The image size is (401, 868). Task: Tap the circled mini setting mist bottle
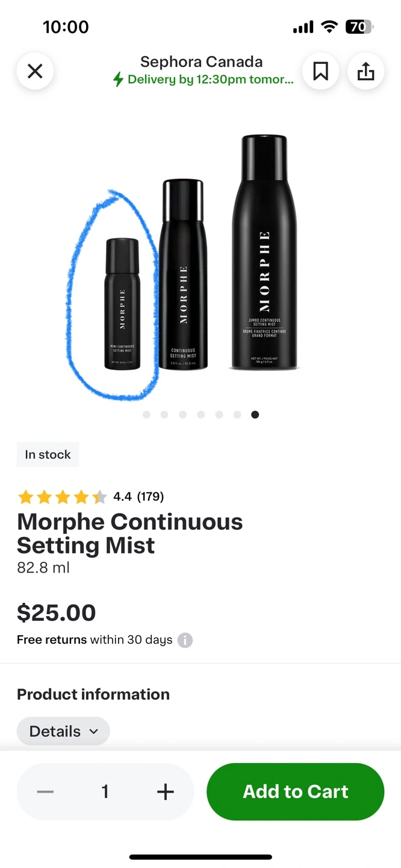tap(122, 304)
